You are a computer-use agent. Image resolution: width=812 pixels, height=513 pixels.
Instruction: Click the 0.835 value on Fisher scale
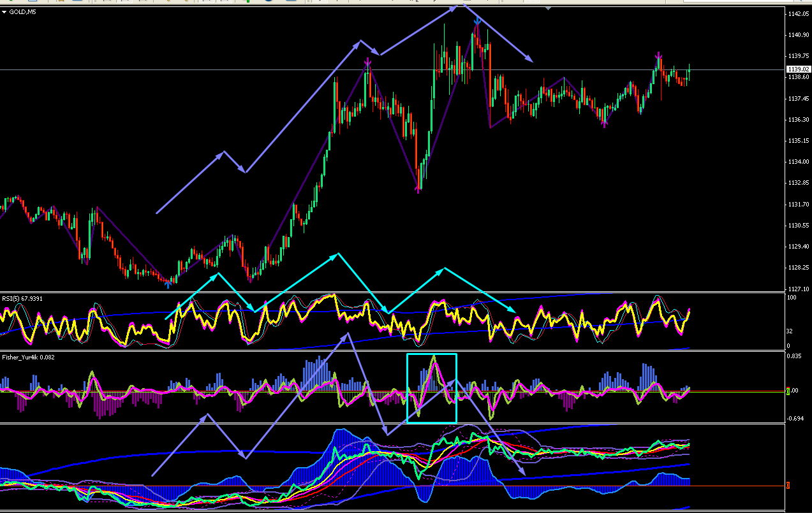coord(794,357)
